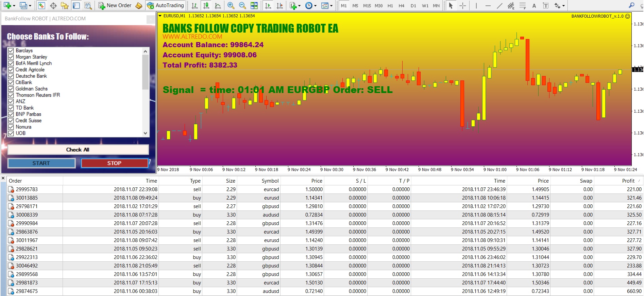Screen dimensions: 644x296
Task: Toggle the Terminal panel icon
Action: click(77, 5)
